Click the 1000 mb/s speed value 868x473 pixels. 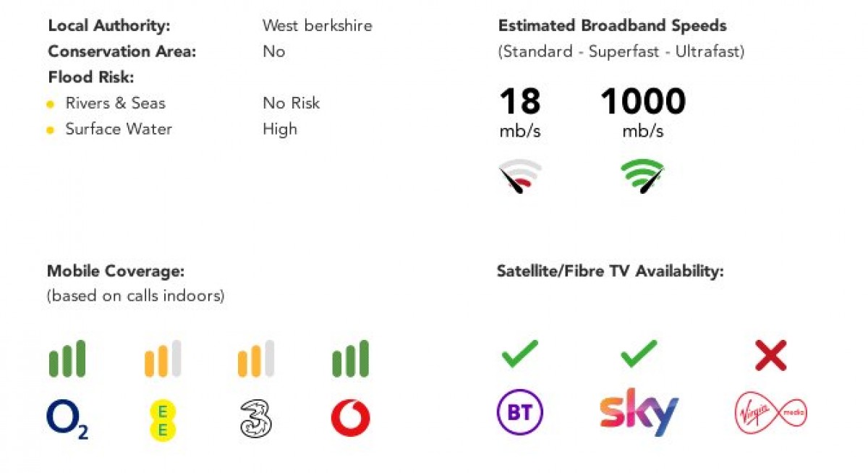(643, 112)
